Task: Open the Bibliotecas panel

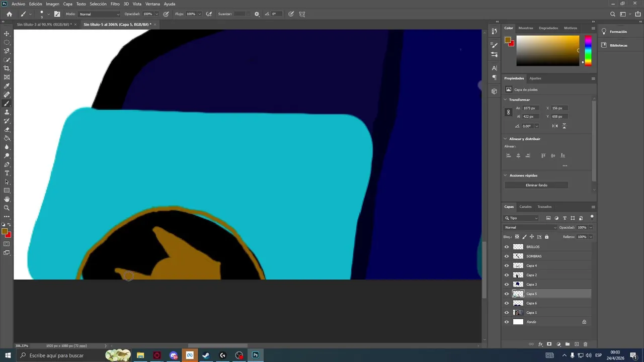Action: pos(618,45)
